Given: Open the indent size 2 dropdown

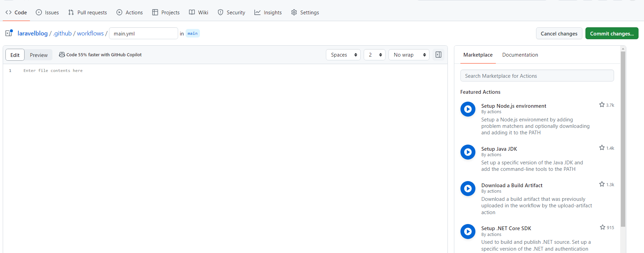Looking at the screenshot, I should pos(374,55).
